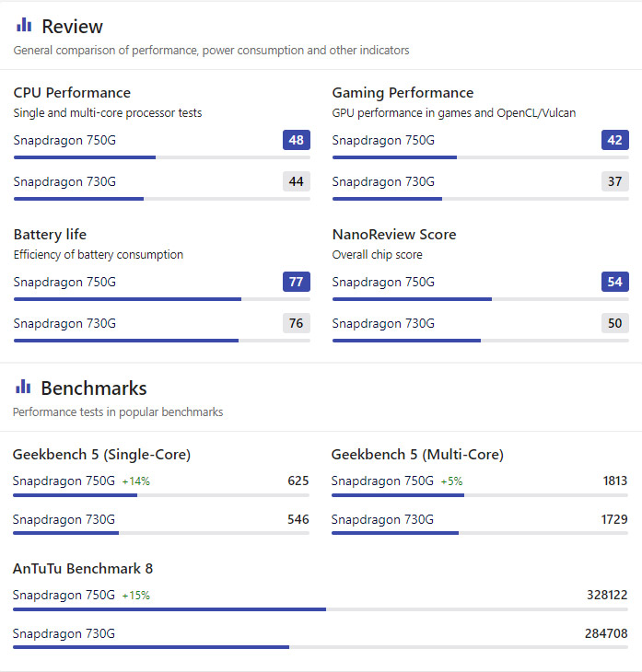Click the Snapdragon 730G Gaming Performance progress bar
The width and height of the screenshot is (642, 672).
tap(480, 199)
